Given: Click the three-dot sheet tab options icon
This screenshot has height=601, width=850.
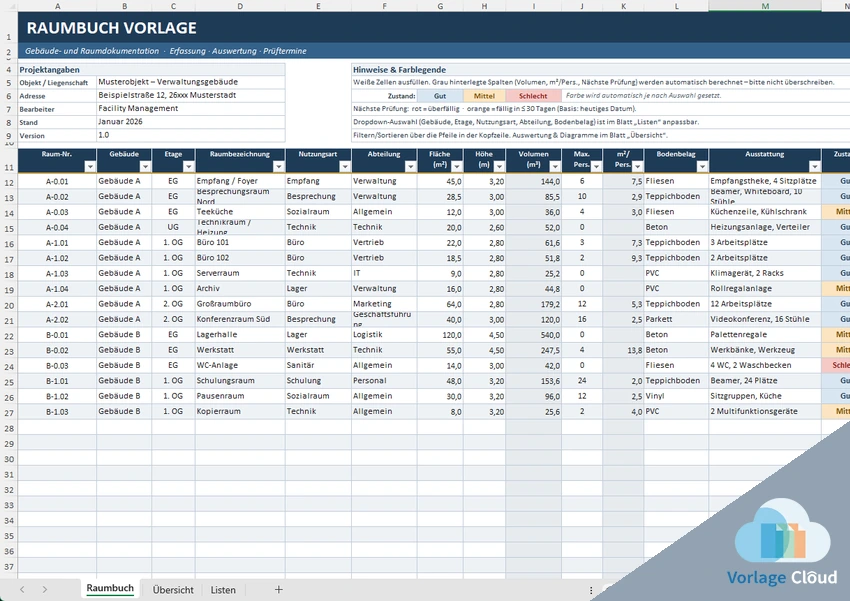Looking at the screenshot, I should [591, 590].
